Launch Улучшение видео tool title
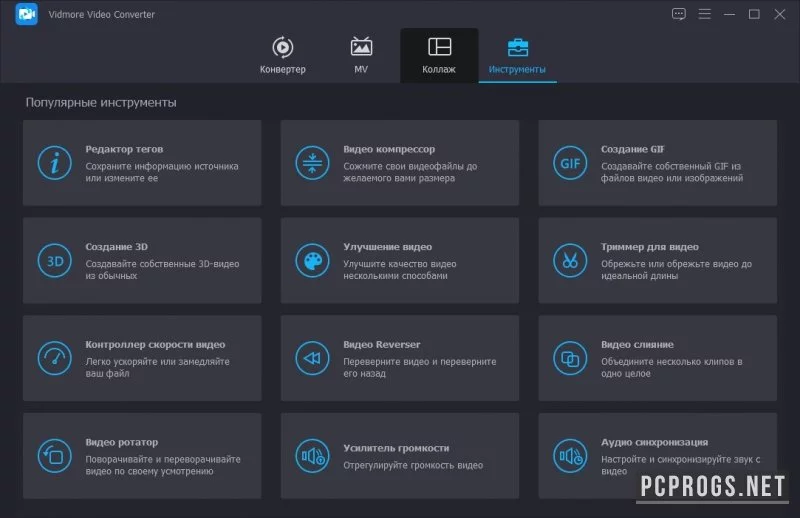800x518 pixels. click(387, 246)
